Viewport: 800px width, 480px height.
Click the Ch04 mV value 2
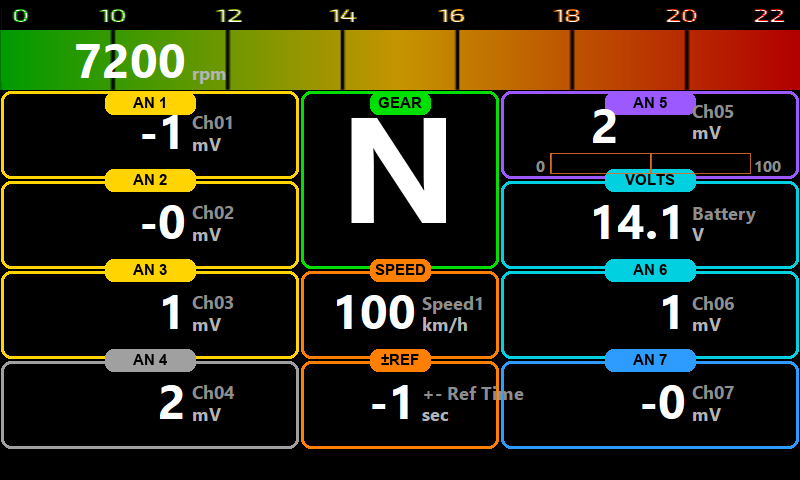pos(171,402)
